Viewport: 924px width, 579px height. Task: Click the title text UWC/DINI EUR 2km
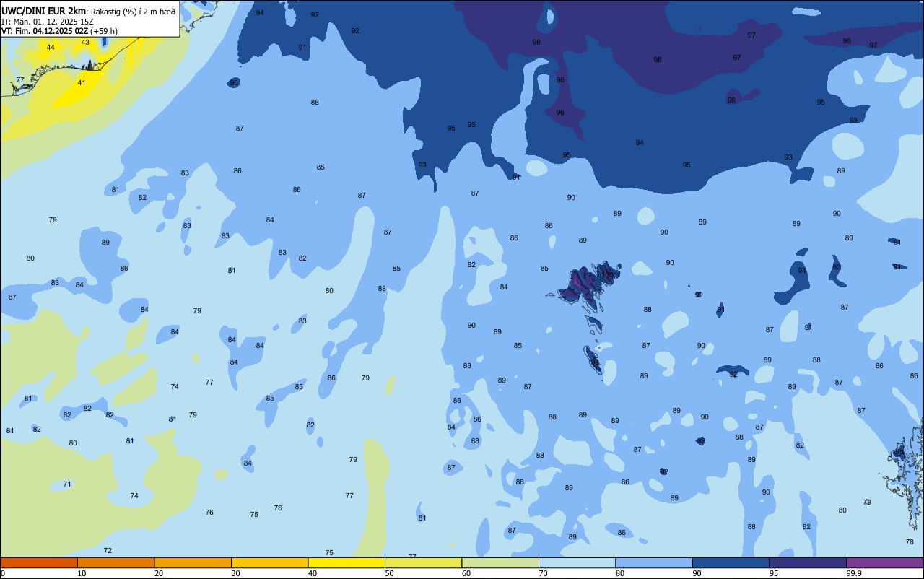(x=44, y=11)
